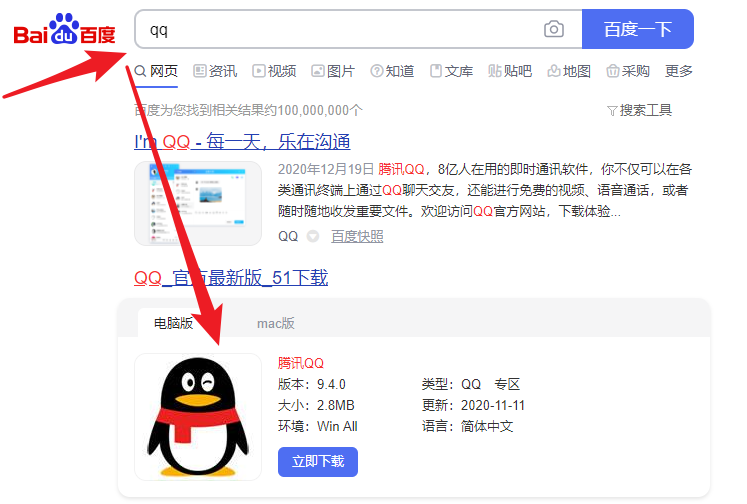Click the camera image search icon
Image resolution: width=747 pixels, height=504 pixels.
[554, 29]
